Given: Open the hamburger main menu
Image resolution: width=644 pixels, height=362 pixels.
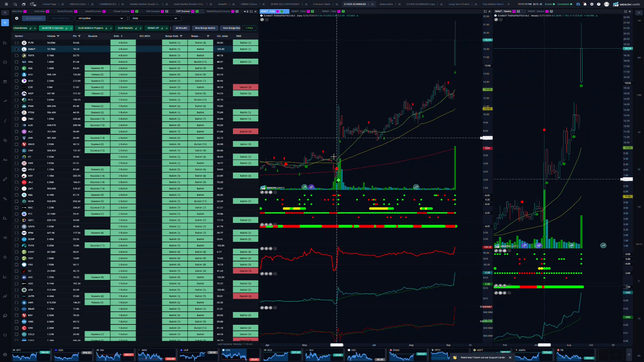Looking at the screenshot, I should pos(6,4).
